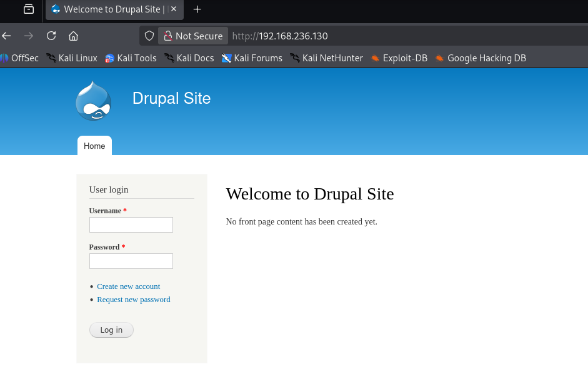Click the Drupal droplet logo
The image size is (588, 374).
click(x=93, y=101)
